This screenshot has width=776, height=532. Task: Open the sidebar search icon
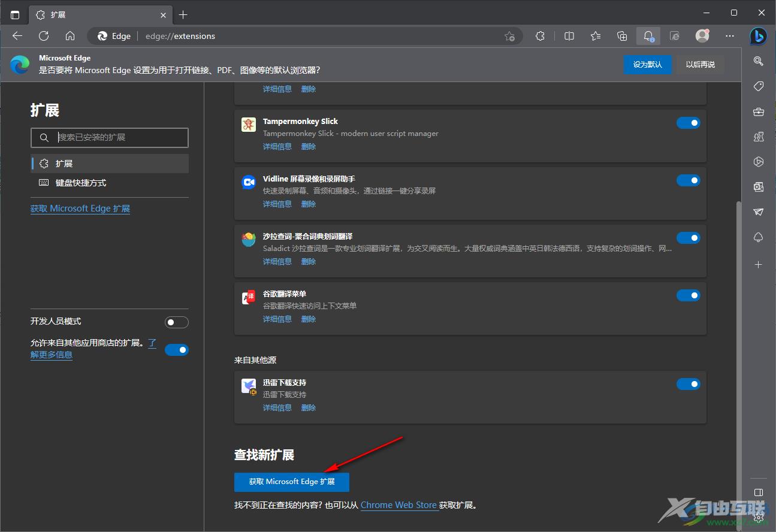pyautogui.click(x=759, y=61)
